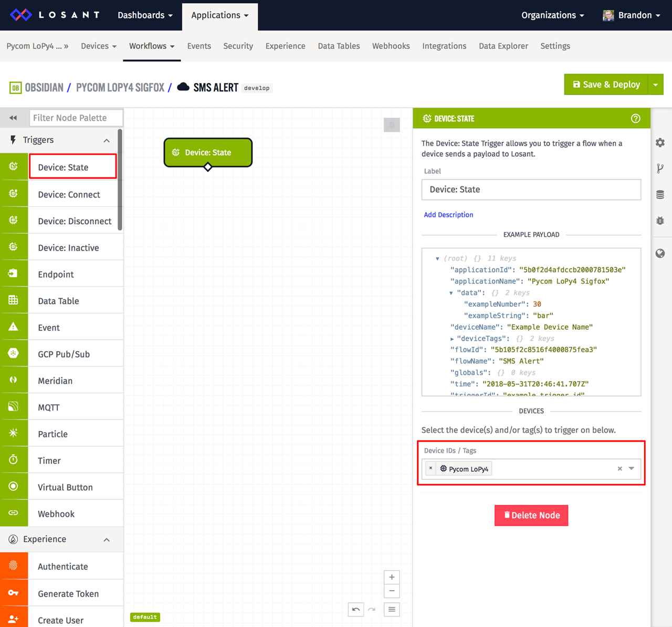672x627 pixels.
Task: Select the Meridian trigger icon
Action: (x=14, y=380)
